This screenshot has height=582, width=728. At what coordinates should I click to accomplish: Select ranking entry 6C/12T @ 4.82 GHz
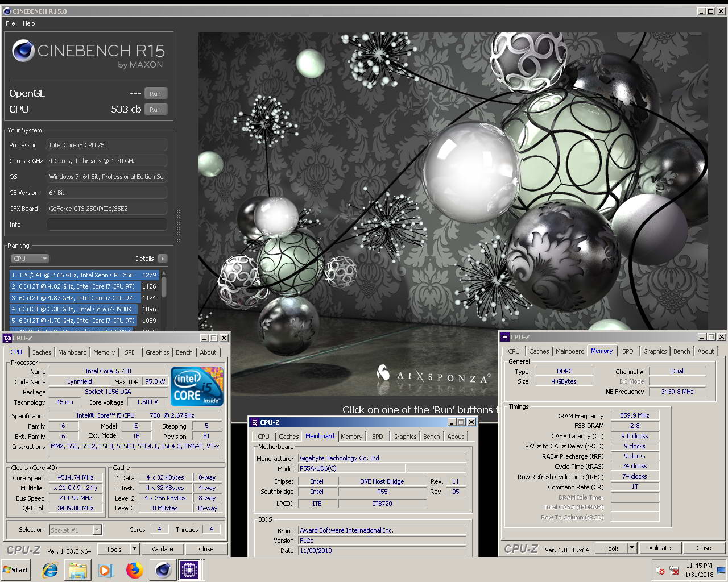(84, 286)
